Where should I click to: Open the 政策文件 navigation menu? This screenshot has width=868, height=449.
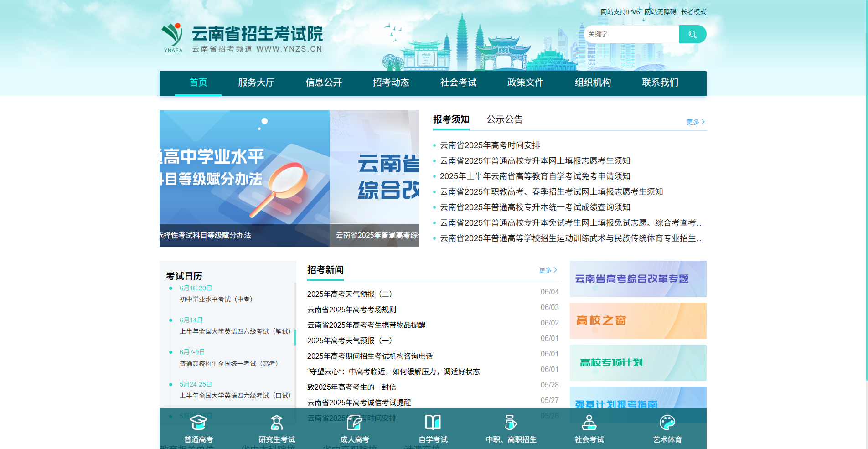tap(525, 83)
